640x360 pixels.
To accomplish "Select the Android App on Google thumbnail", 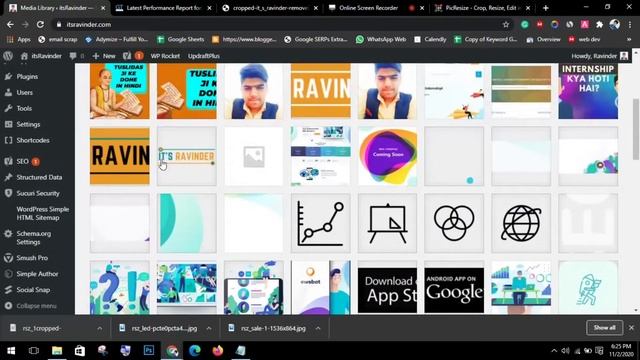I will (x=454, y=288).
